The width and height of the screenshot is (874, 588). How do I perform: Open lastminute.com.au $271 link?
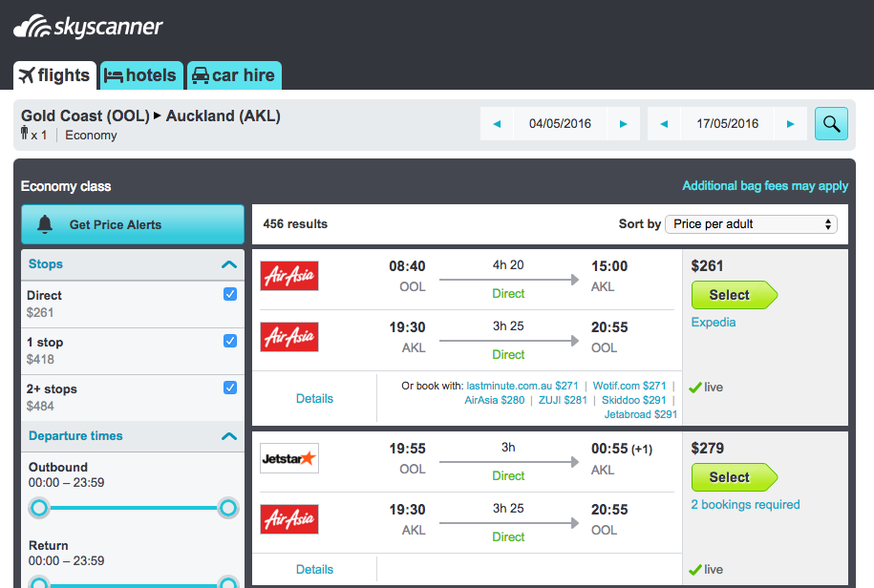tap(522, 386)
